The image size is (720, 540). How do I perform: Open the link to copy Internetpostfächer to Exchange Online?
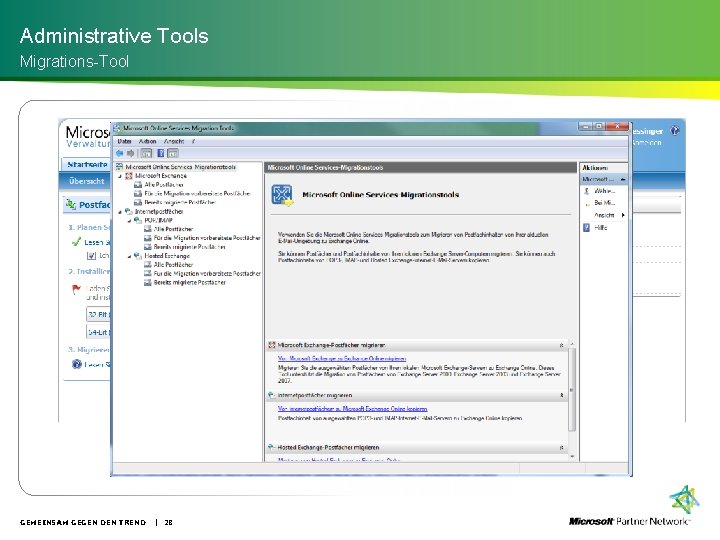pyautogui.click(x=353, y=409)
